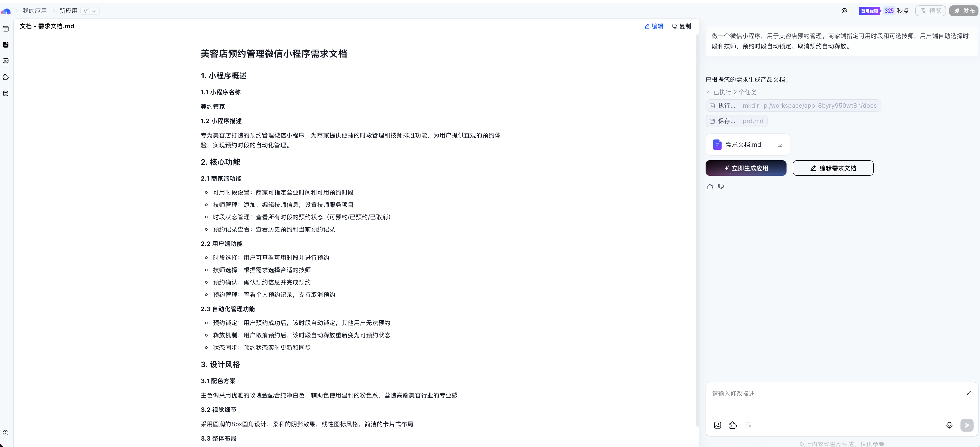
Task: Expand the mkdir execution task entry
Action: 793,106
